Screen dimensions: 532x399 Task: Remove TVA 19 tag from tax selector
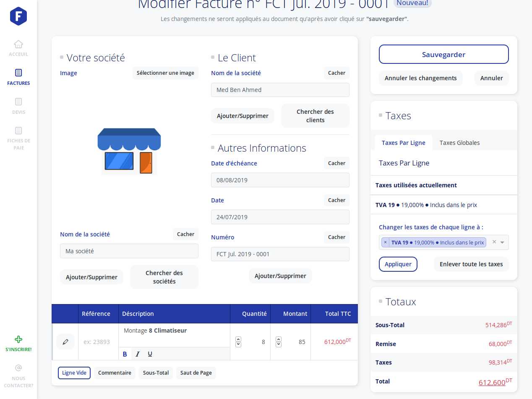click(385, 242)
